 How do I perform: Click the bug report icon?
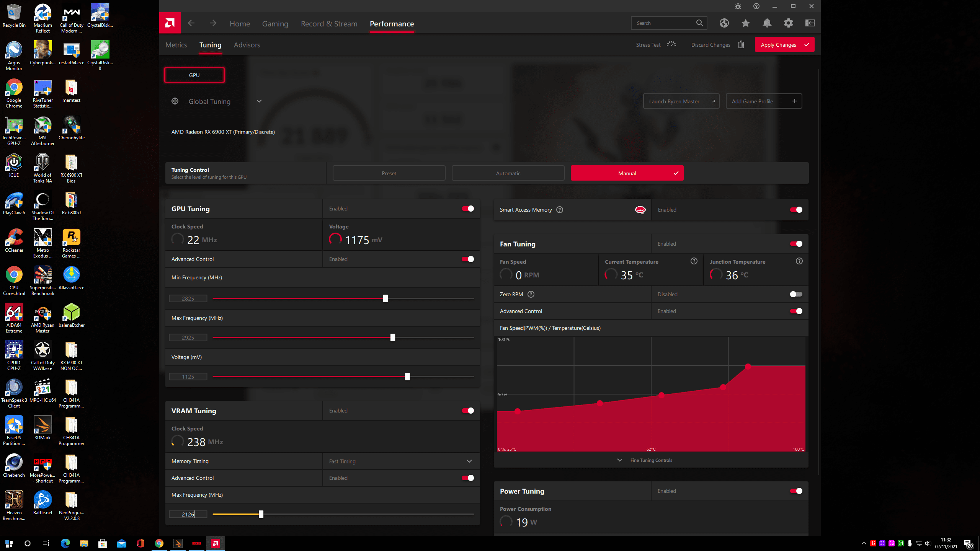(x=738, y=6)
